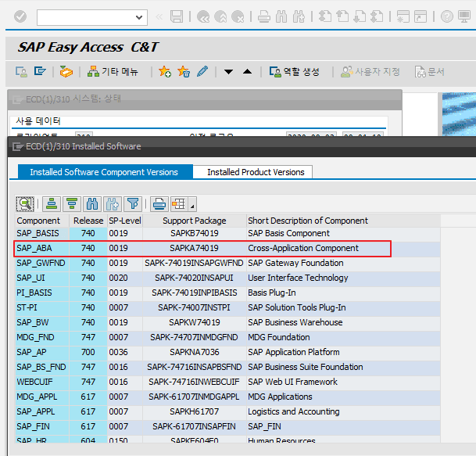Click the Sort Descending icon
The width and height of the screenshot is (476, 456).
coord(72,203)
